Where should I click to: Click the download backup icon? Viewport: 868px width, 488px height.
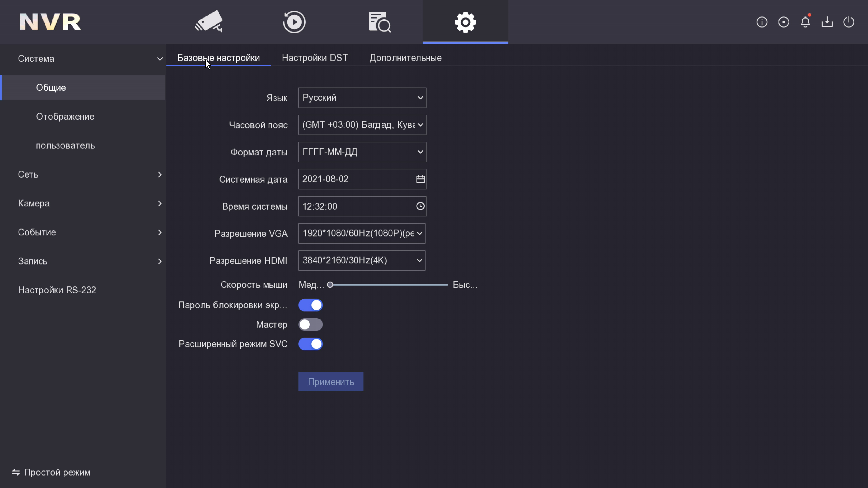point(827,22)
